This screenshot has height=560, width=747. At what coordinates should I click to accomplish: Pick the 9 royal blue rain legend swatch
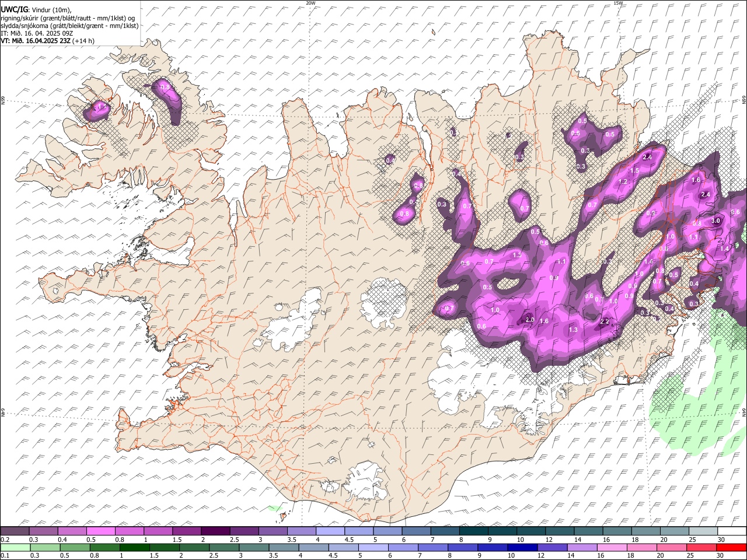[x=493, y=547]
